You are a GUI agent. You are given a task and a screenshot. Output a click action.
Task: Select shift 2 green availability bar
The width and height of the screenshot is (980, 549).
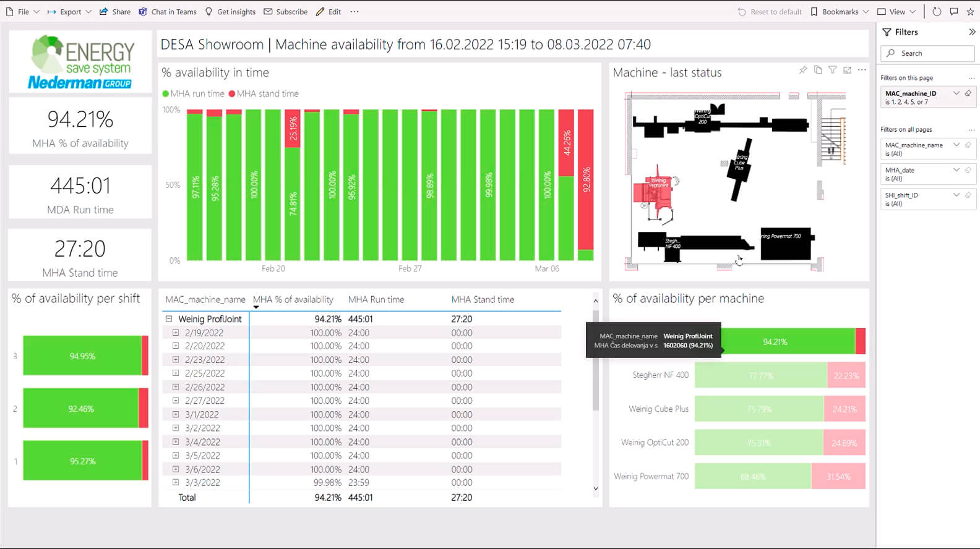80,408
